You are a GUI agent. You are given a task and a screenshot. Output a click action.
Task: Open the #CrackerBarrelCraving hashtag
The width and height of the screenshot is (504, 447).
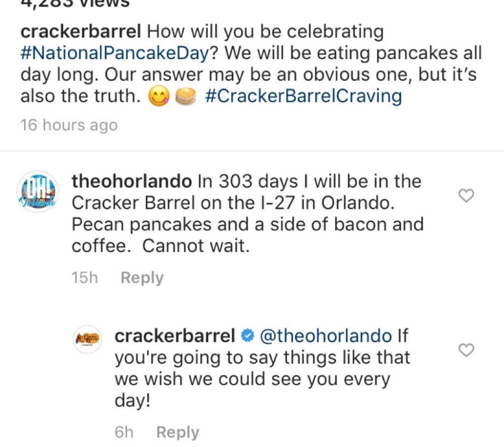(303, 96)
